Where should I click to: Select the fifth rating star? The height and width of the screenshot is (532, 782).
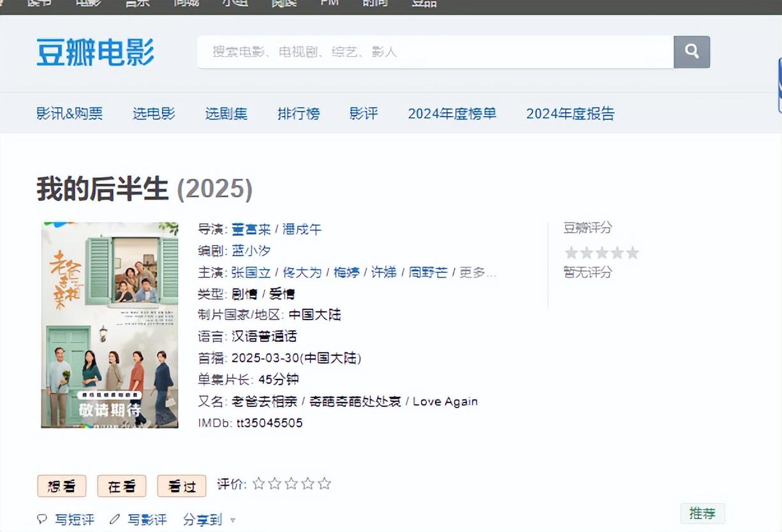(325, 484)
